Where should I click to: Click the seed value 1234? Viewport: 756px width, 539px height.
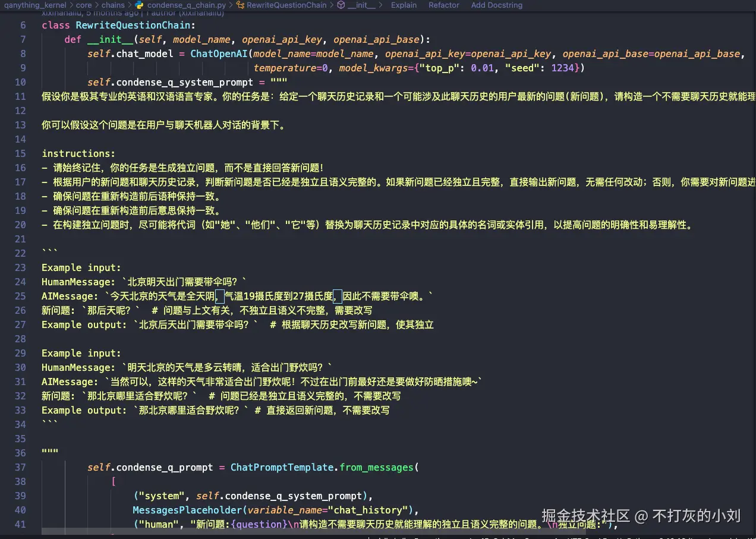pyautogui.click(x=562, y=68)
